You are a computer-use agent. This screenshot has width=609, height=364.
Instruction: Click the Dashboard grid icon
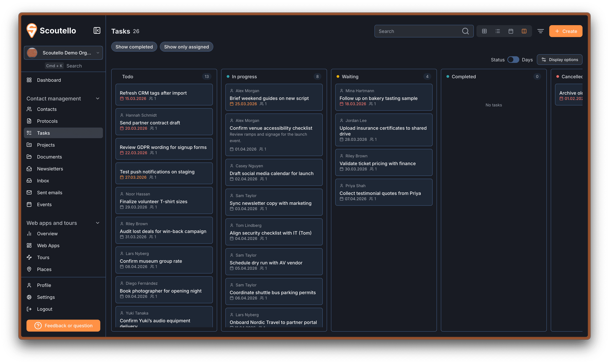point(29,80)
